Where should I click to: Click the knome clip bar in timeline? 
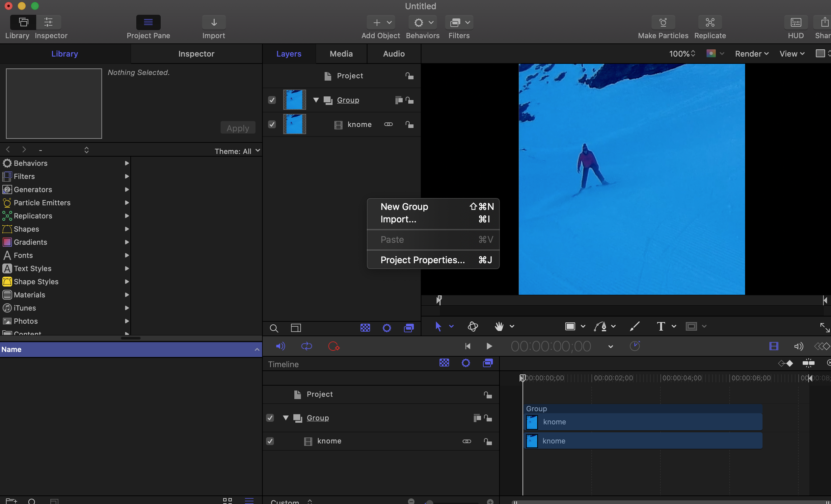643,441
